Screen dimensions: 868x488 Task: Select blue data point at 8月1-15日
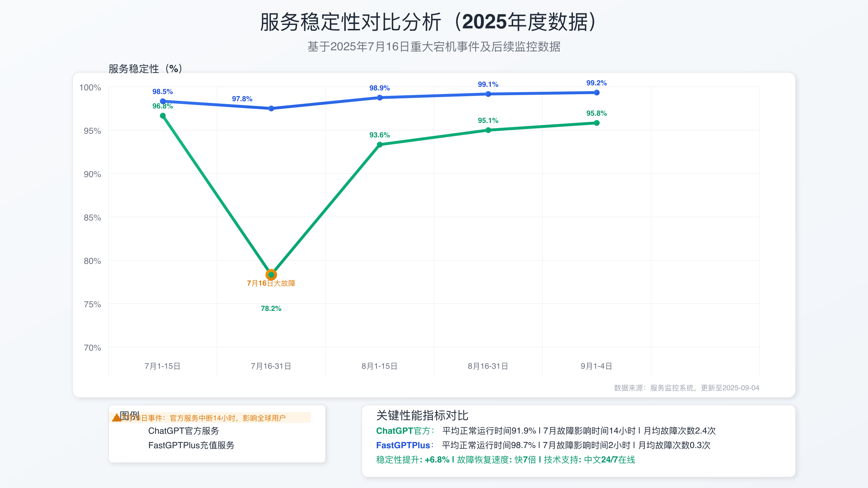tap(380, 98)
